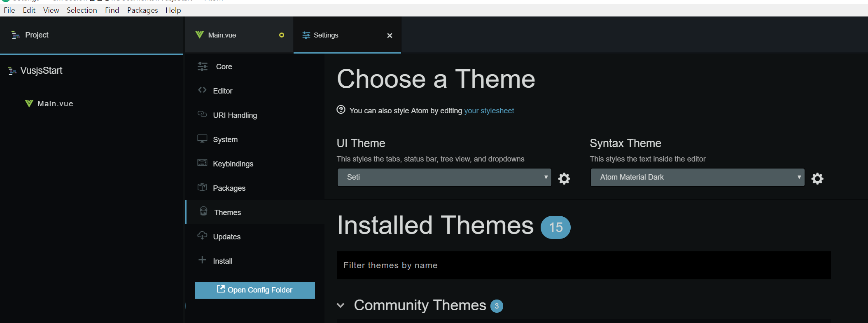Open the Edit menu

(x=29, y=10)
